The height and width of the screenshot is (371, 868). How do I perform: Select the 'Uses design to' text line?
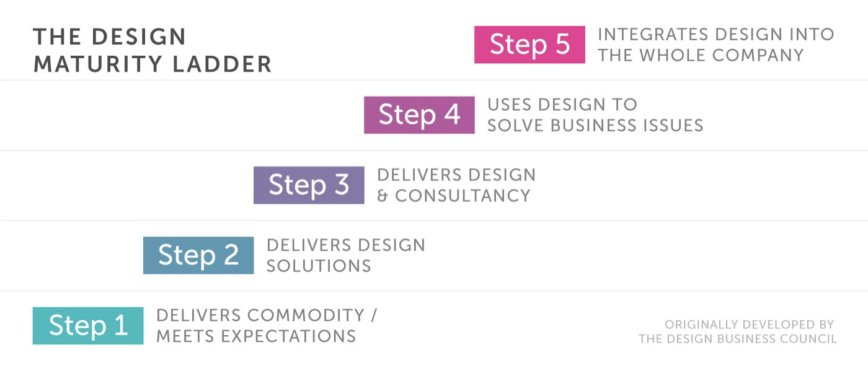[562, 105]
